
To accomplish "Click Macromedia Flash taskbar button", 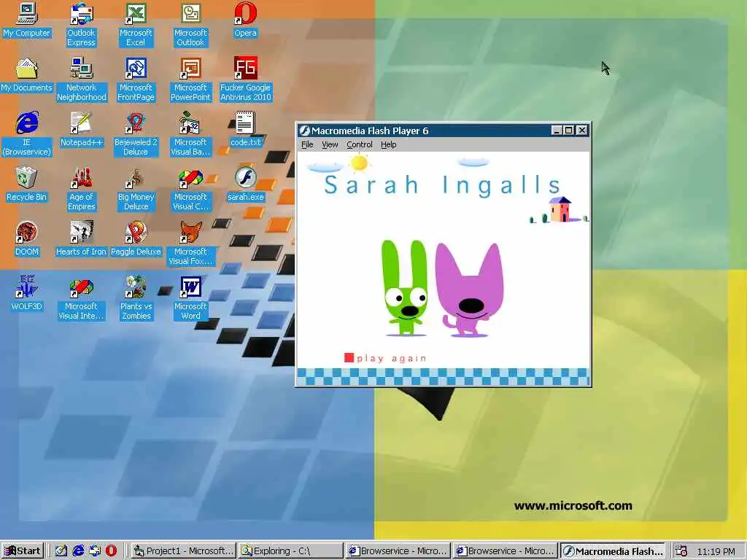I will (613, 551).
